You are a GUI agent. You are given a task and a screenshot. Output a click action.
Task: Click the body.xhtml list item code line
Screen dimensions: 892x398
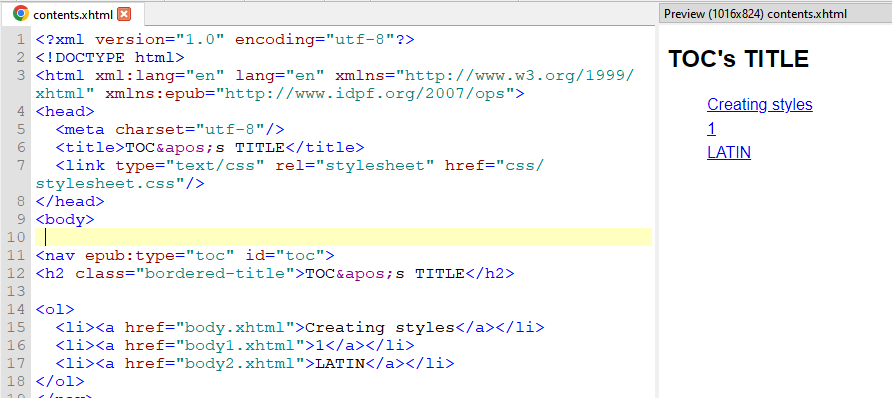pos(300,328)
